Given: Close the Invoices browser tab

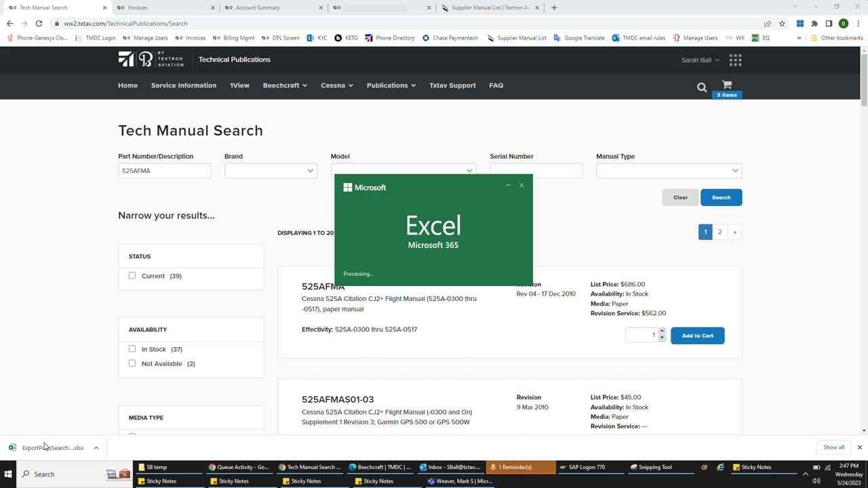Looking at the screenshot, I should 213,7.
